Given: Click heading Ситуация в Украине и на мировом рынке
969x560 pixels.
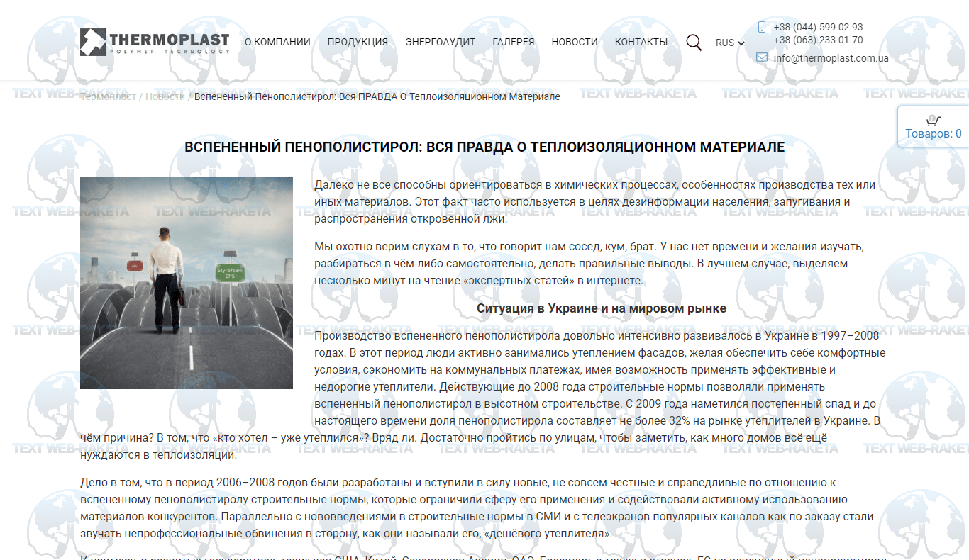Looking at the screenshot, I should [602, 308].
